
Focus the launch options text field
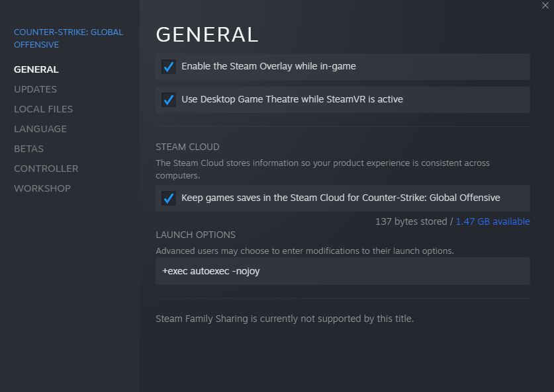point(342,271)
